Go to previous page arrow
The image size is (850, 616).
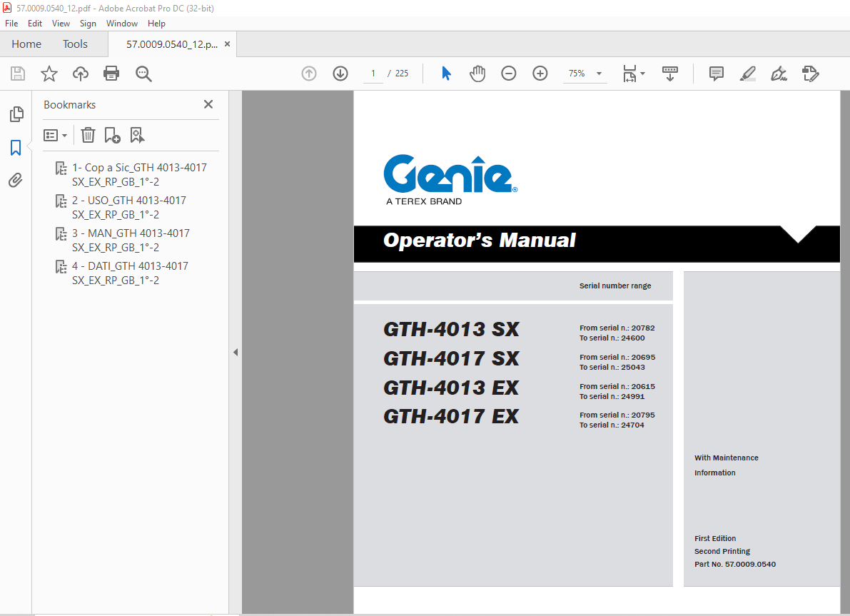309,74
